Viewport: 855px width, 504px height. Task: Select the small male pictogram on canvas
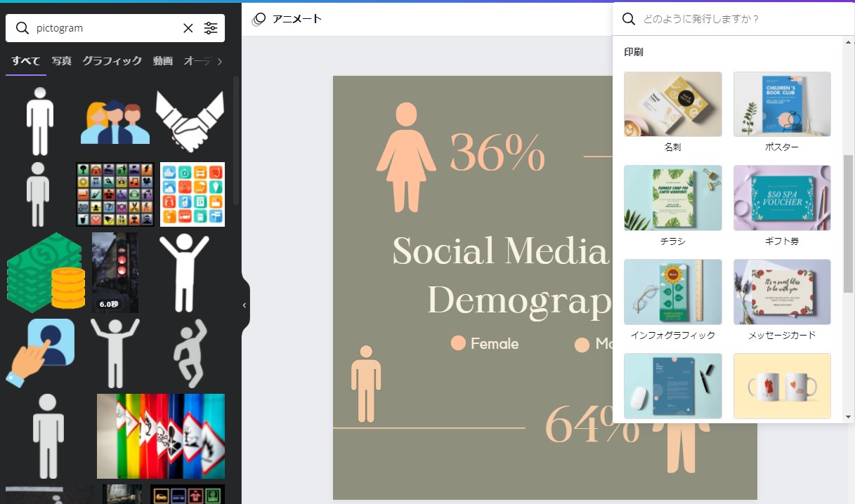pos(365,383)
